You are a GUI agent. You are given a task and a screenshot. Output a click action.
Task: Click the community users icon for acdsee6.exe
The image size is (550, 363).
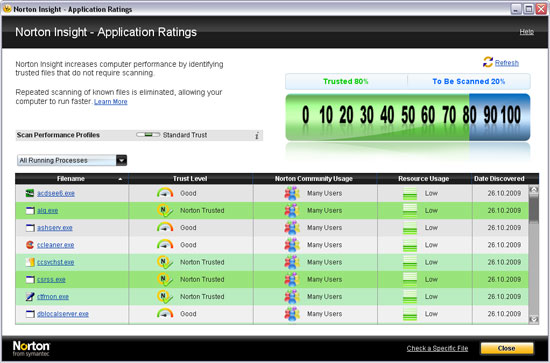click(292, 193)
